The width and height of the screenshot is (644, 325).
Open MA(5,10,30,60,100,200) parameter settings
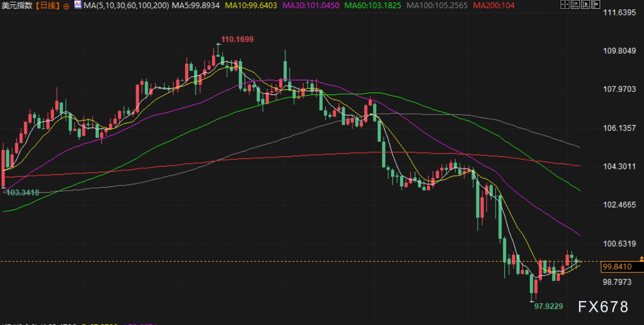(126, 6)
